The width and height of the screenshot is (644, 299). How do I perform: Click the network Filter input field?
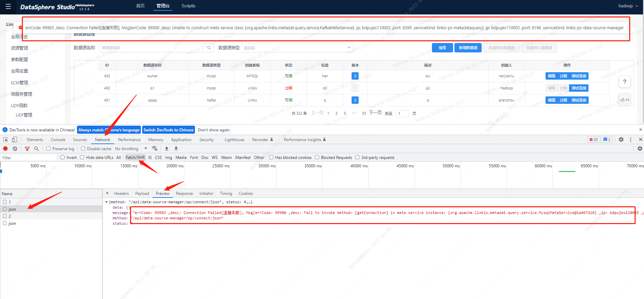pos(29,158)
